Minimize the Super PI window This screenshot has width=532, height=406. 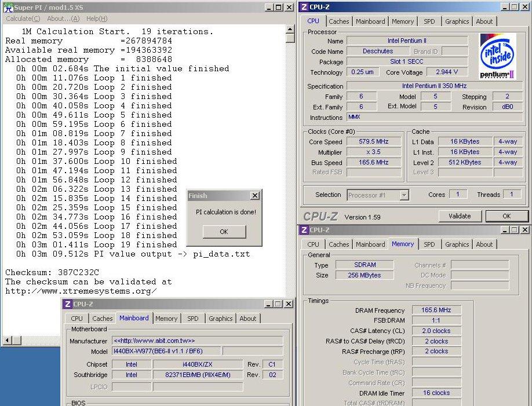269,7
